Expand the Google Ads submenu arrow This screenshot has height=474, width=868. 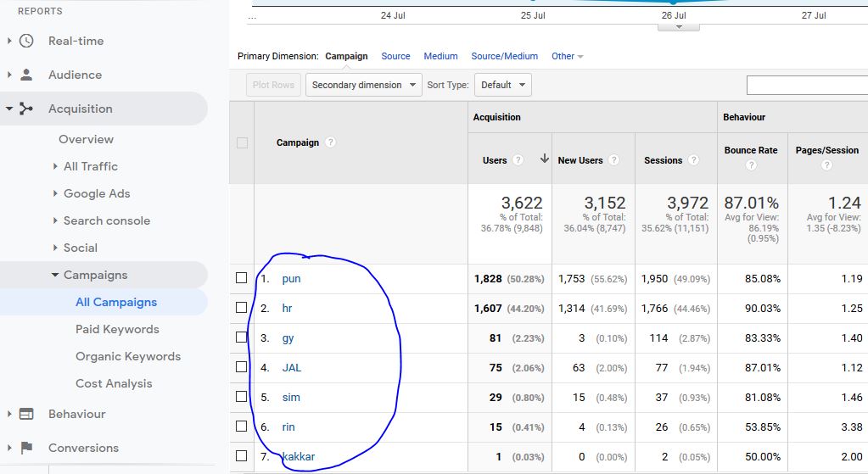click(55, 193)
